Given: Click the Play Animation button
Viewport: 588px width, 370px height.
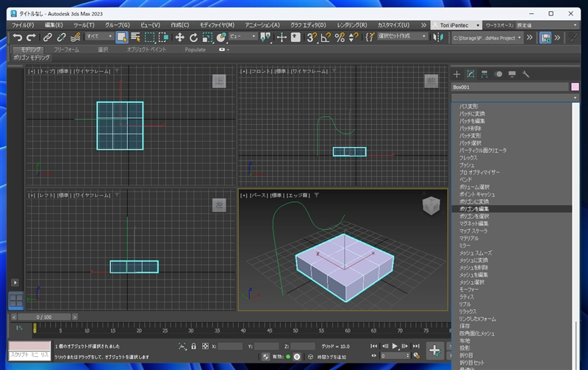Looking at the screenshot, I should pyautogui.click(x=395, y=346).
